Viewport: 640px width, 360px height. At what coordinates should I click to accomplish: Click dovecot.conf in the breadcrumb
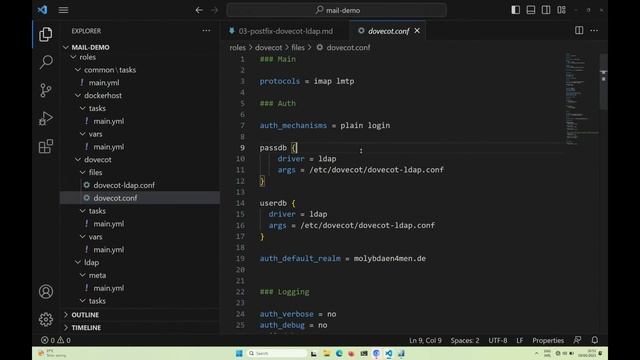[x=348, y=48]
